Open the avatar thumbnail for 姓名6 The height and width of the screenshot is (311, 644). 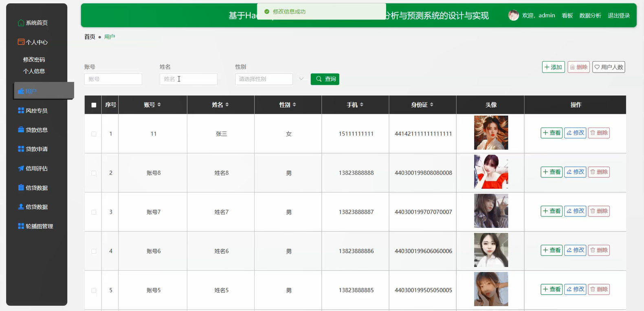pyautogui.click(x=491, y=250)
